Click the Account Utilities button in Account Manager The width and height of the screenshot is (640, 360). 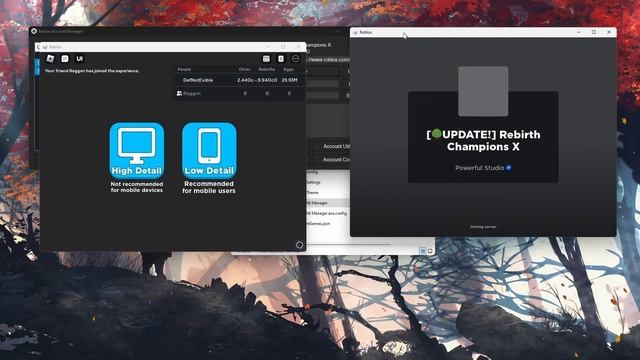coord(329,147)
